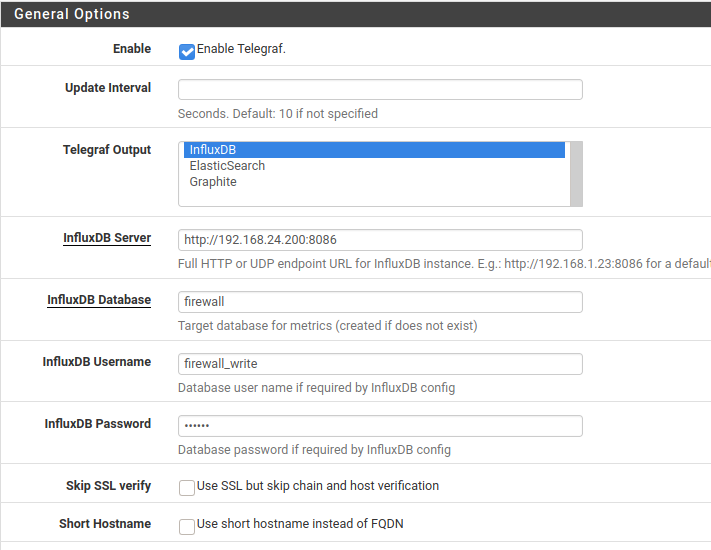Click the InfluxDB Database field containing firewall
This screenshot has height=550, width=711.
point(380,302)
